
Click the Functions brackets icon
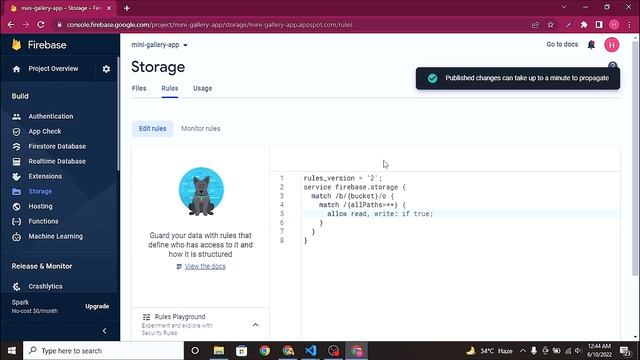[16, 221]
